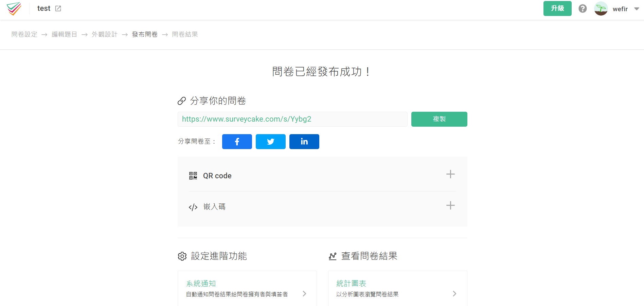Click the QR code grid icon
Viewport: 644px width, 306px height.
coord(193,176)
